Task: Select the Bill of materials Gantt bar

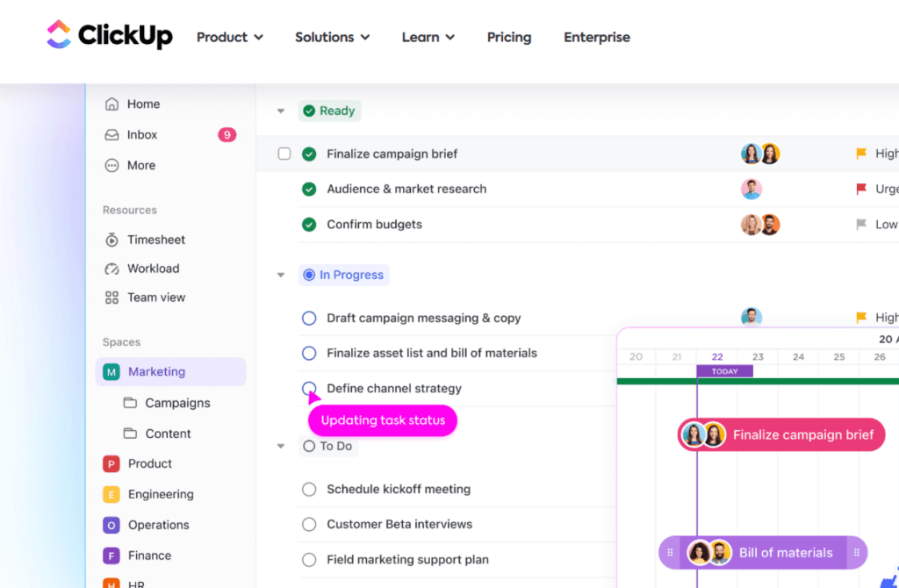Action: (763, 553)
